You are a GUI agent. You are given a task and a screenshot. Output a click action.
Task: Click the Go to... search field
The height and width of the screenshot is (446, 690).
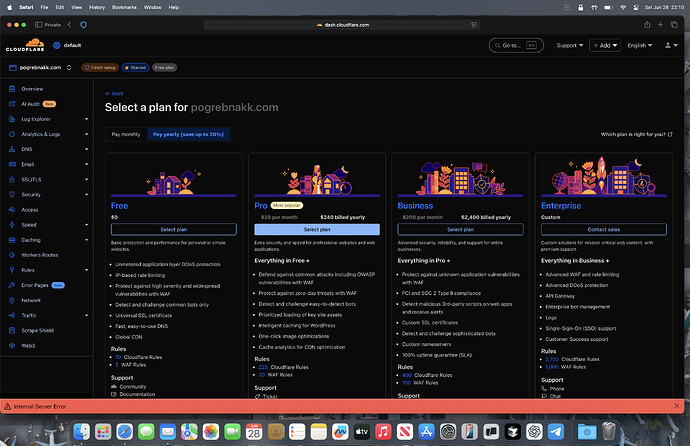[516, 45]
